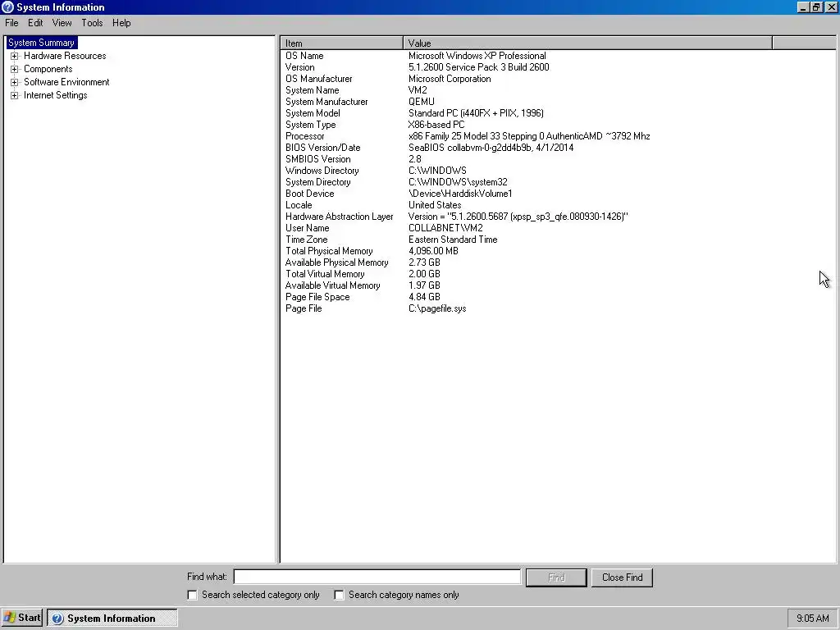
Task: Expand the Hardware Resources tree node
Action: tap(15, 56)
